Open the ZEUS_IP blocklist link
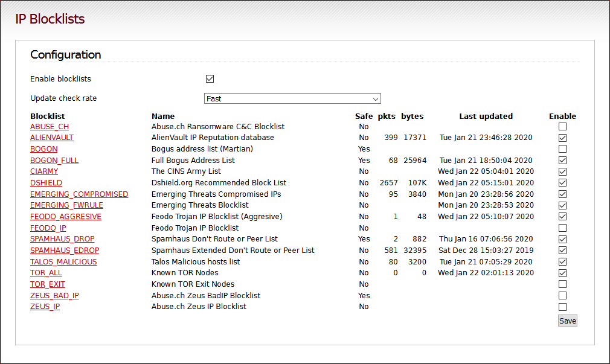Viewport: 610px width, 364px height. (x=45, y=307)
